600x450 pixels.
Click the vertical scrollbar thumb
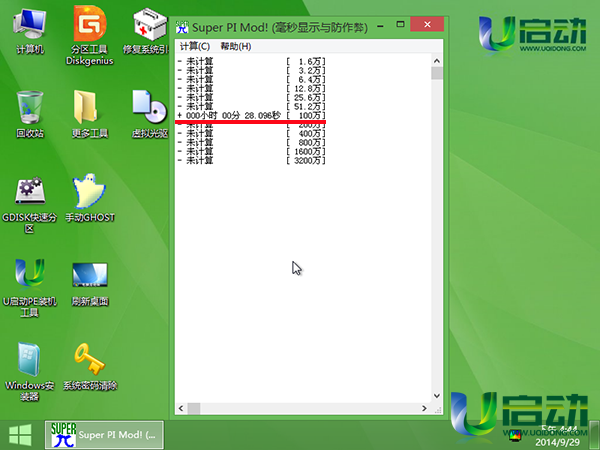(437, 73)
